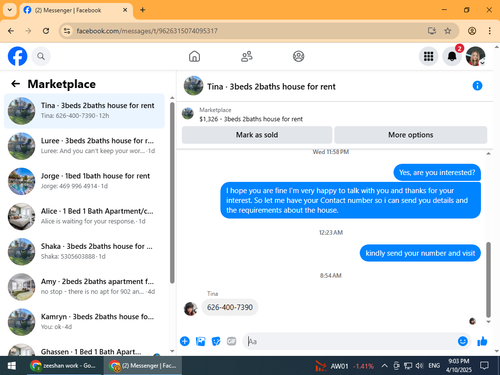The width and height of the screenshot is (500, 375).
Task: Open Windows notification center
Action: click(x=484, y=366)
